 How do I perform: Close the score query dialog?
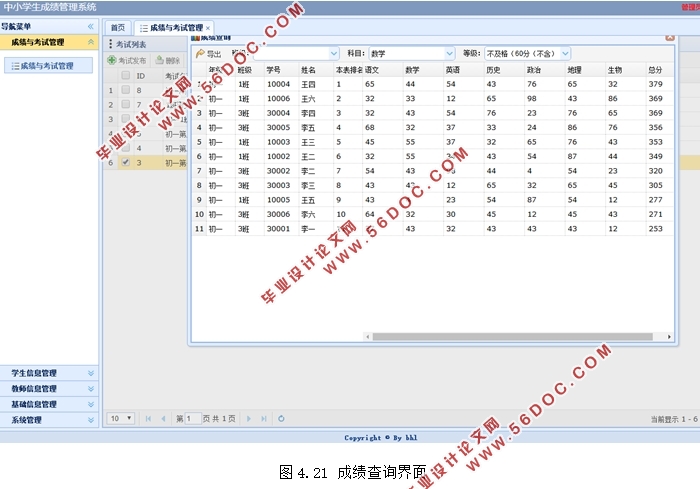(x=670, y=38)
